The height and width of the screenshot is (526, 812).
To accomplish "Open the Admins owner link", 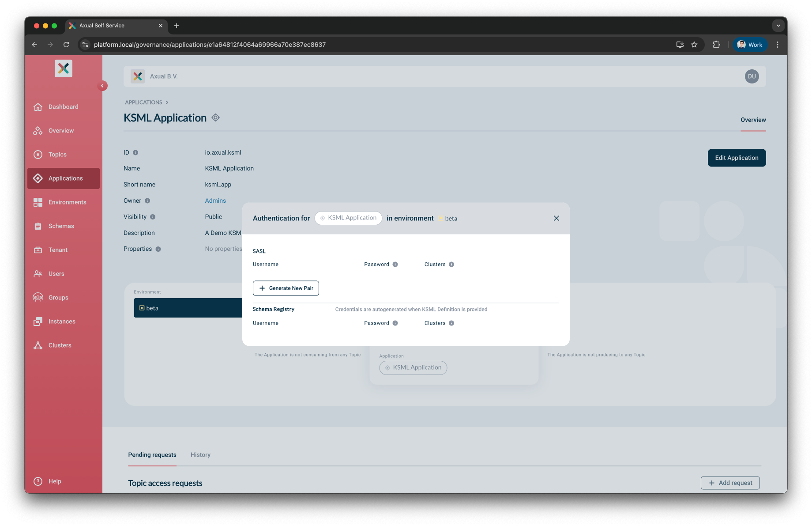I will point(215,201).
